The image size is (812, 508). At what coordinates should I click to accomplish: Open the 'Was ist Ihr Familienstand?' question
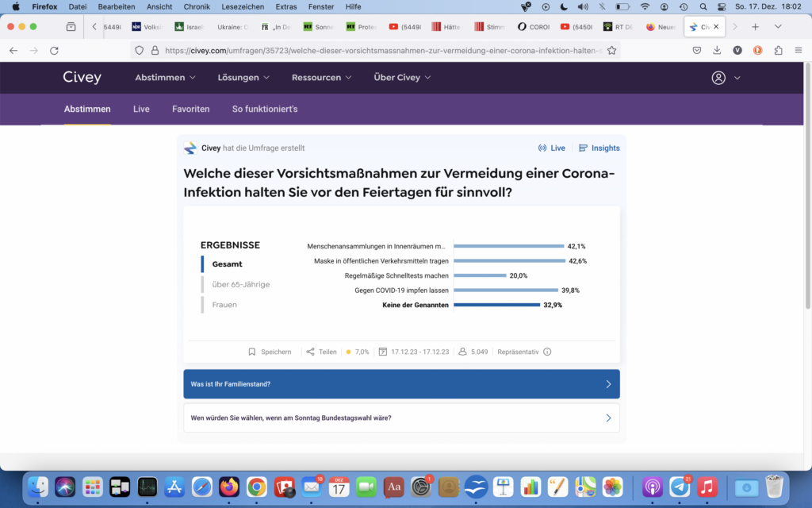click(401, 384)
